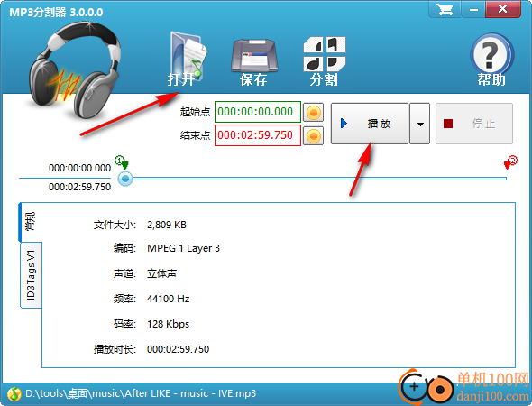Viewport: 532px width, 406px height.
Task: Click the status bar music file icon
Action: [14, 393]
